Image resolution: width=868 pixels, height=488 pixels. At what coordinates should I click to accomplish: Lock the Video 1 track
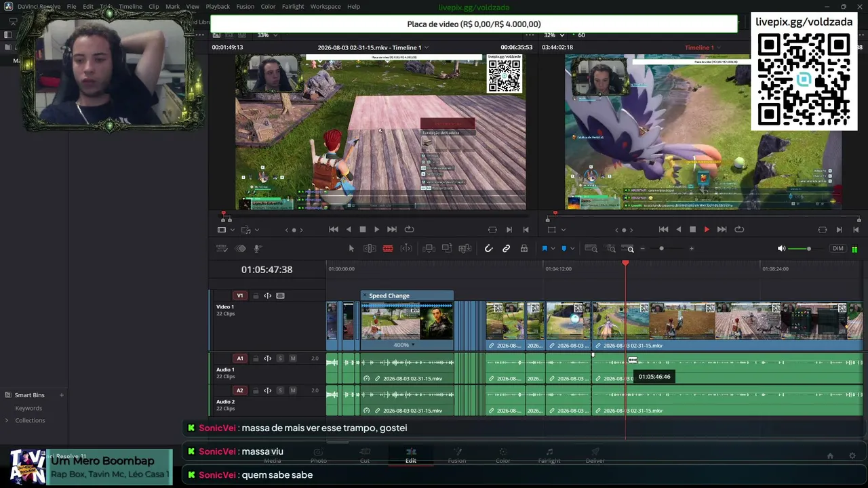256,296
